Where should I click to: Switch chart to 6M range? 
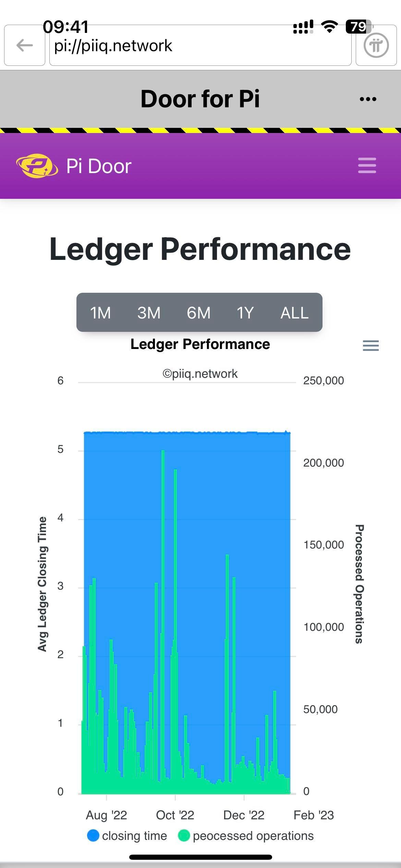pos(198,313)
